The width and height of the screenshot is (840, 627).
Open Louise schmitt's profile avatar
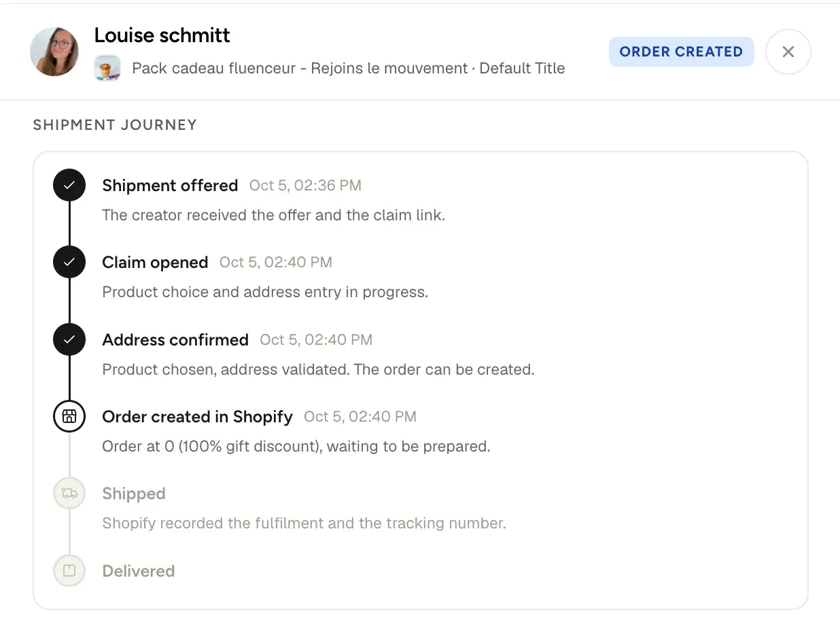pyautogui.click(x=54, y=52)
